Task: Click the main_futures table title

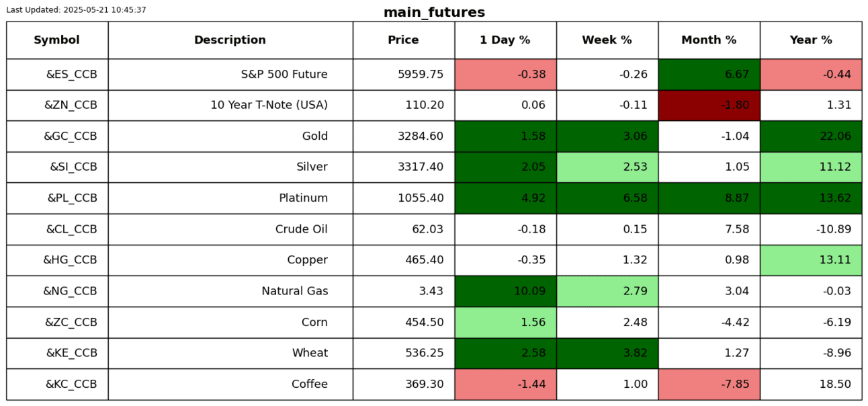Action: pyautogui.click(x=434, y=13)
